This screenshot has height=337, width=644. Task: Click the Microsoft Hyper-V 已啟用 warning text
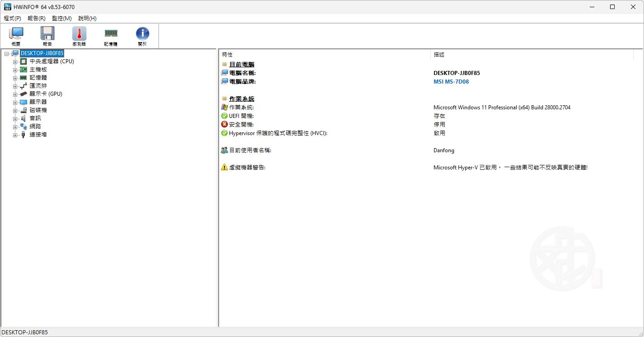510,168
